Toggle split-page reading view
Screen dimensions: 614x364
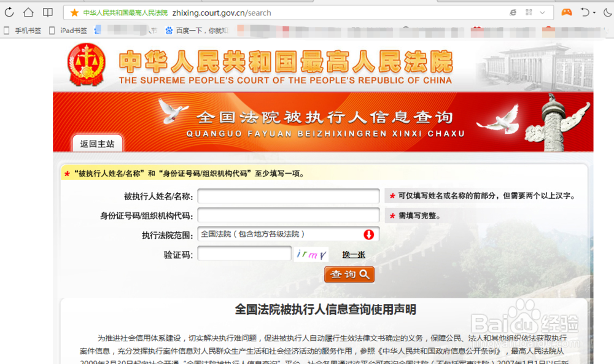[x=47, y=12]
